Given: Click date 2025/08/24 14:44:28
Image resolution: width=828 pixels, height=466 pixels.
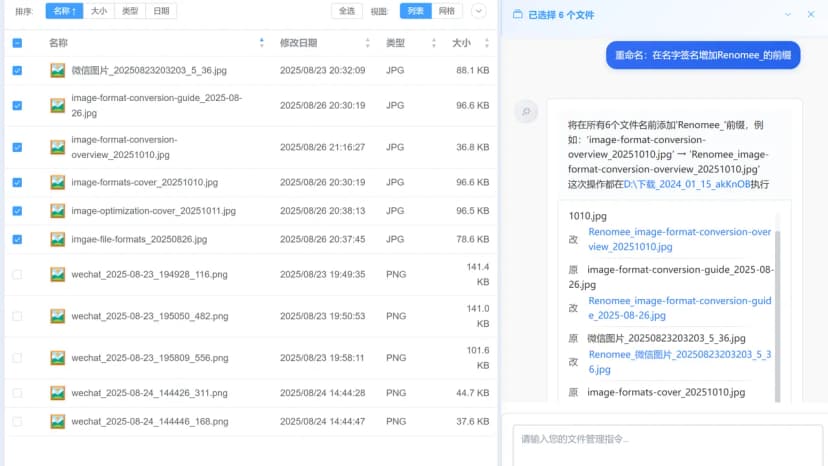Looking at the screenshot, I should tap(323, 393).
